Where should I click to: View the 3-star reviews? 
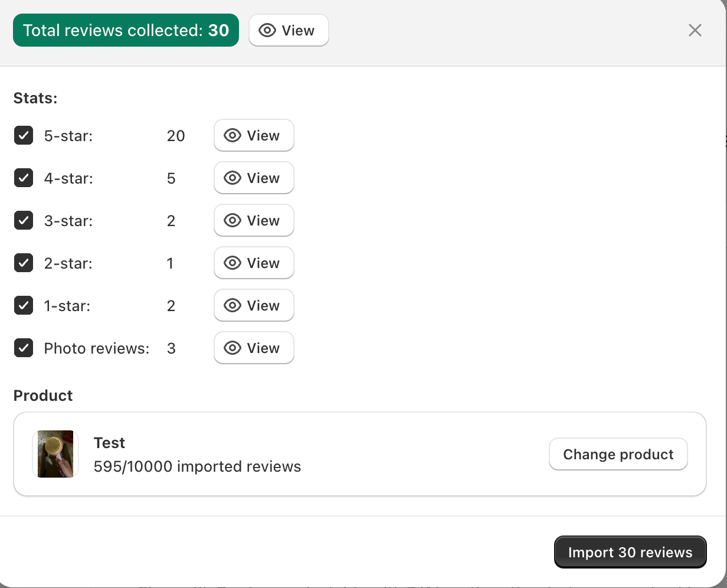(x=254, y=221)
